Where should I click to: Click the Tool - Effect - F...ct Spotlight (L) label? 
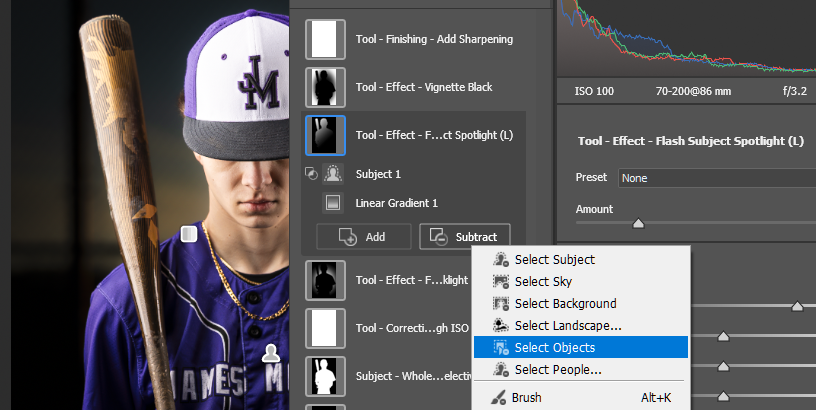click(x=434, y=135)
